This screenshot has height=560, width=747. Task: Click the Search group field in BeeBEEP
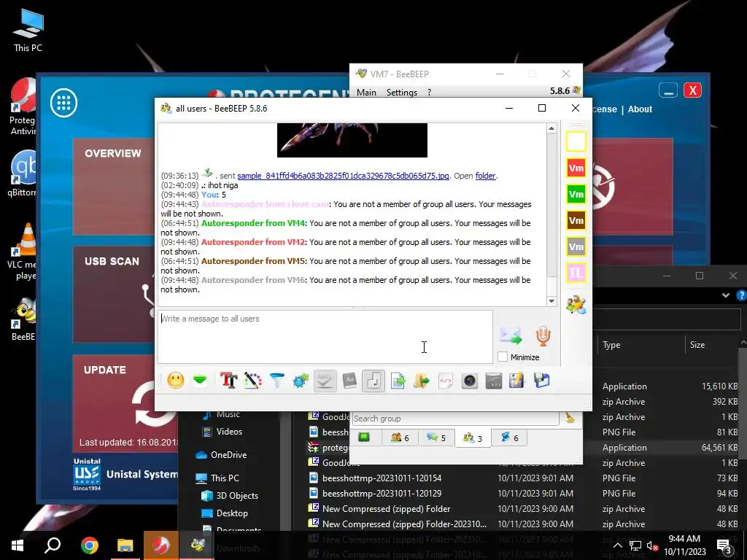455,419
